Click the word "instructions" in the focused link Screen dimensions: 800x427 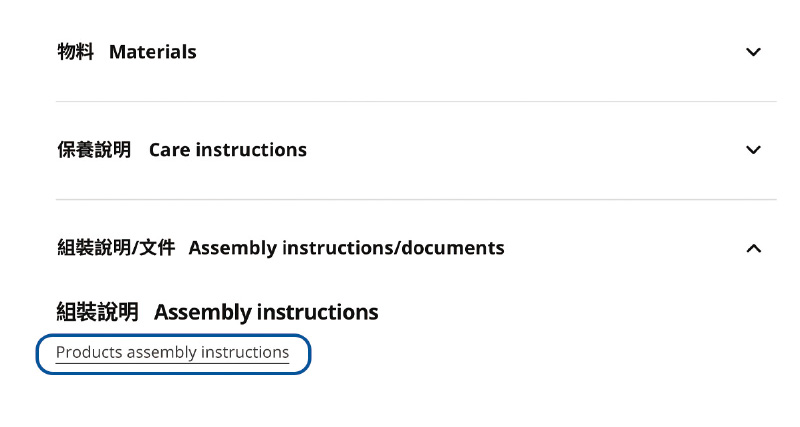click(245, 353)
